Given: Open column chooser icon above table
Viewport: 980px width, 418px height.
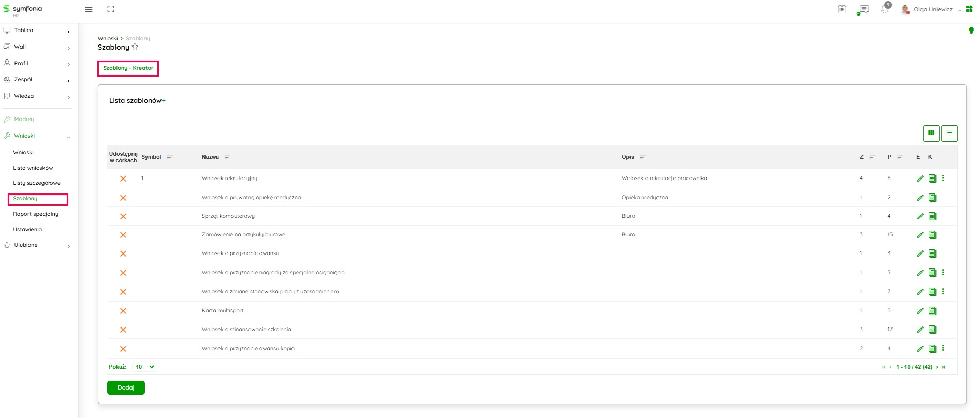Looking at the screenshot, I should pos(931,133).
